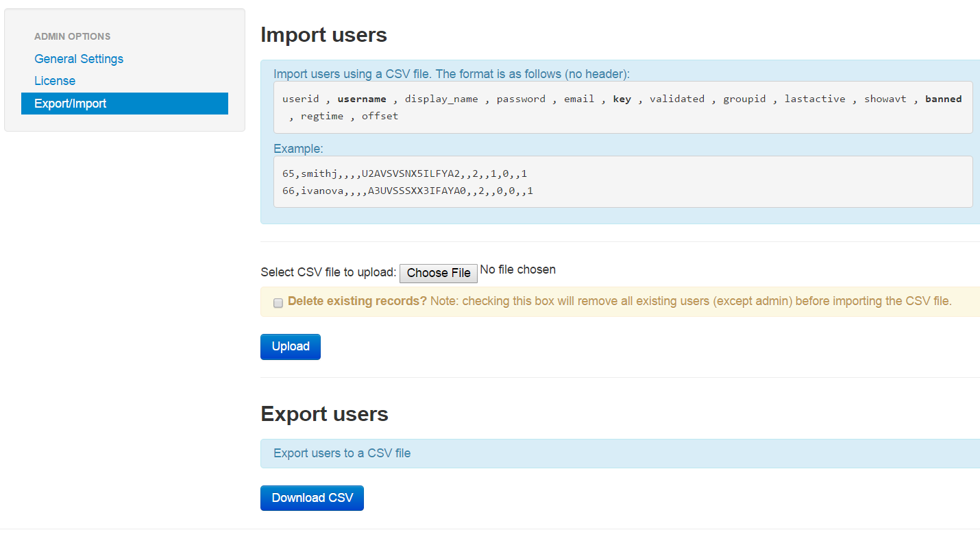Click the bold 'banned' field name
This screenshot has height=541, width=980.
point(944,99)
